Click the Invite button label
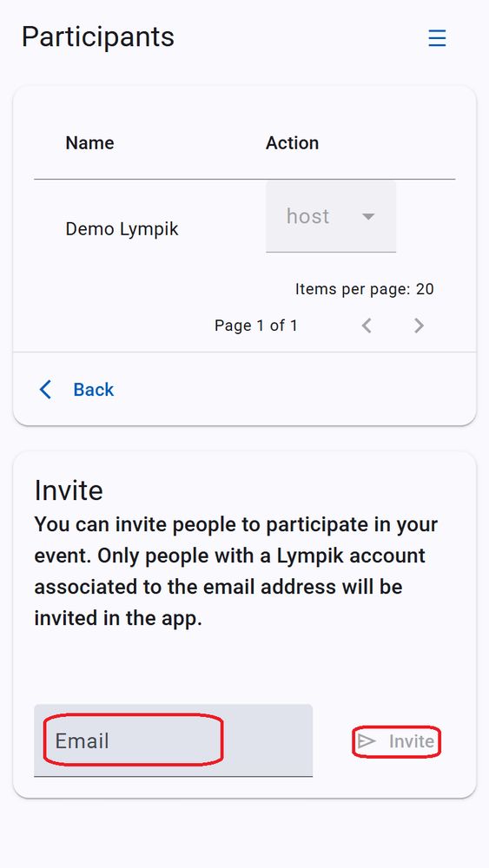 click(x=412, y=741)
